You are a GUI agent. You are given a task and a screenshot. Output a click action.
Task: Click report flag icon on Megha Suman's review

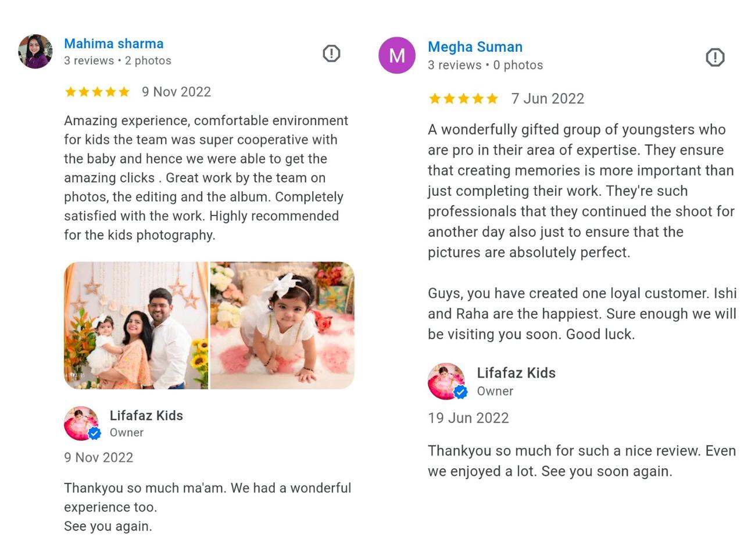coord(715,57)
